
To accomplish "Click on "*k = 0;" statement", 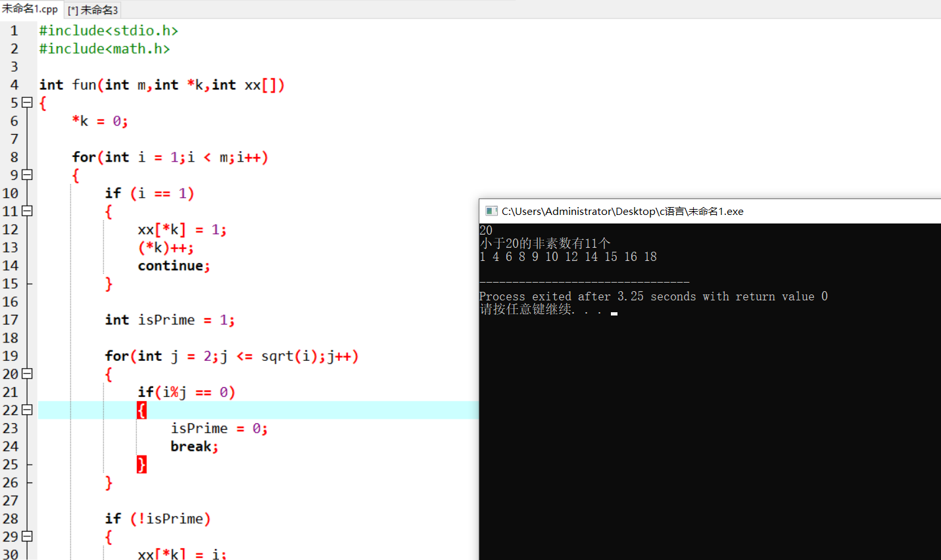I will point(100,121).
